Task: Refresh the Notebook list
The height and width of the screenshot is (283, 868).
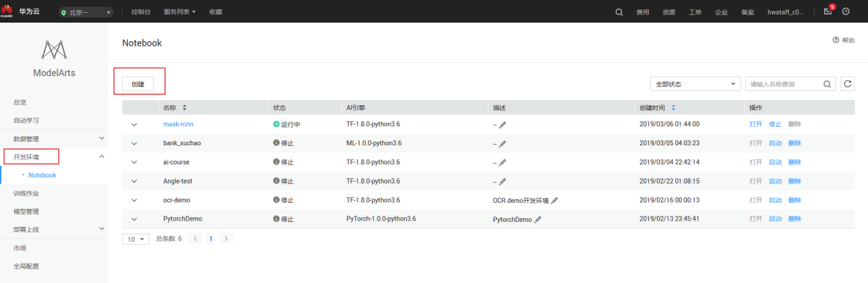Action: pos(847,84)
